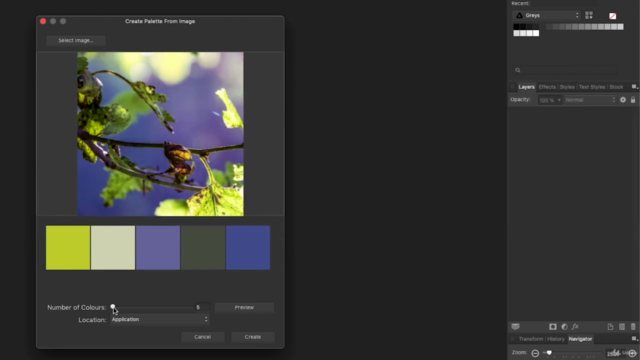Viewport: 640px width, 360px height.
Task: Click the adjustments half-circle icon
Action: click(x=564, y=327)
